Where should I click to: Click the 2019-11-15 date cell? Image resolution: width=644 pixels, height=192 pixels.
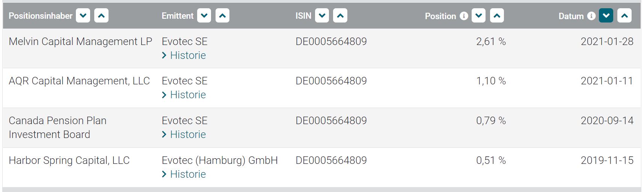(x=607, y=160)
